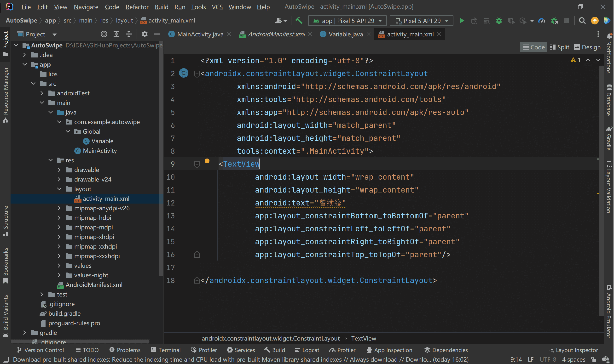The width and height of the screenshot is (614, 364).
Task: Open Search Everywhere magnifier icon
Action: coord(582,21)
